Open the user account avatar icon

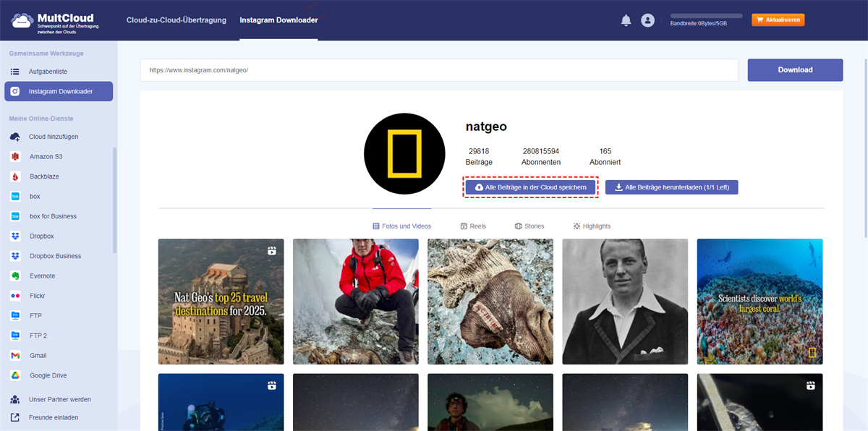click(647, 20)
